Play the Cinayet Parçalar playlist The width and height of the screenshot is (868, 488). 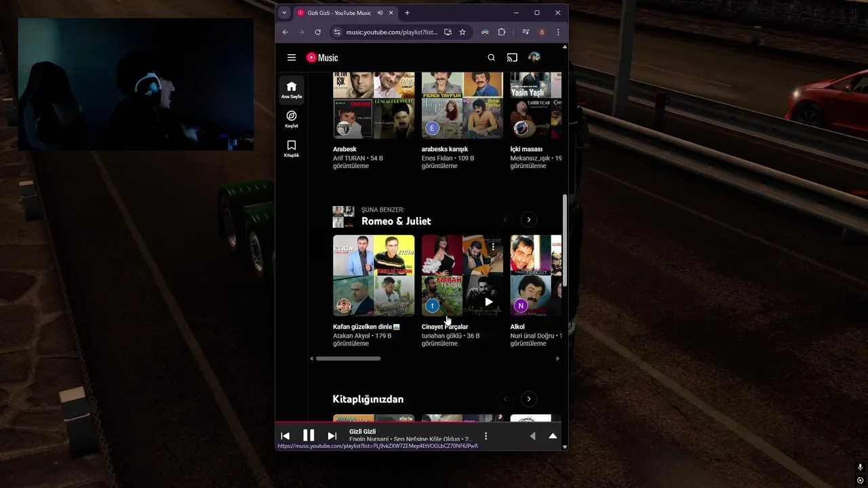click(x=488, y=302)
